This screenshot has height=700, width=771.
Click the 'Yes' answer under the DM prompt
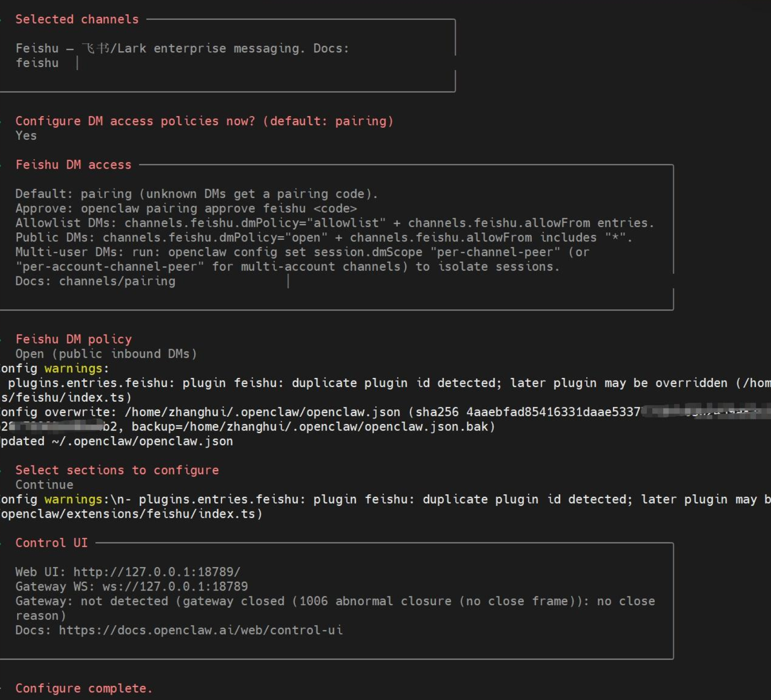coord(26,136)
